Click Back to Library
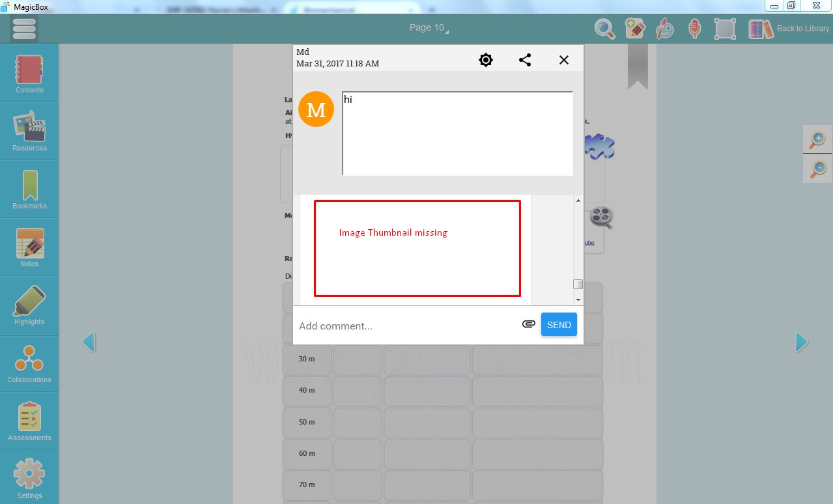This screenshot has width=833, height=504. tap(789, 29)
